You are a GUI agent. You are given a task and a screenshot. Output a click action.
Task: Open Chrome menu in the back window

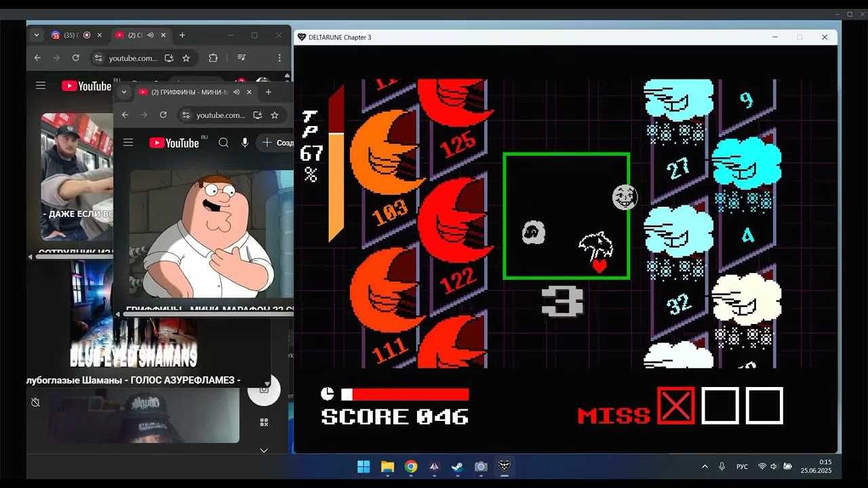279,58
